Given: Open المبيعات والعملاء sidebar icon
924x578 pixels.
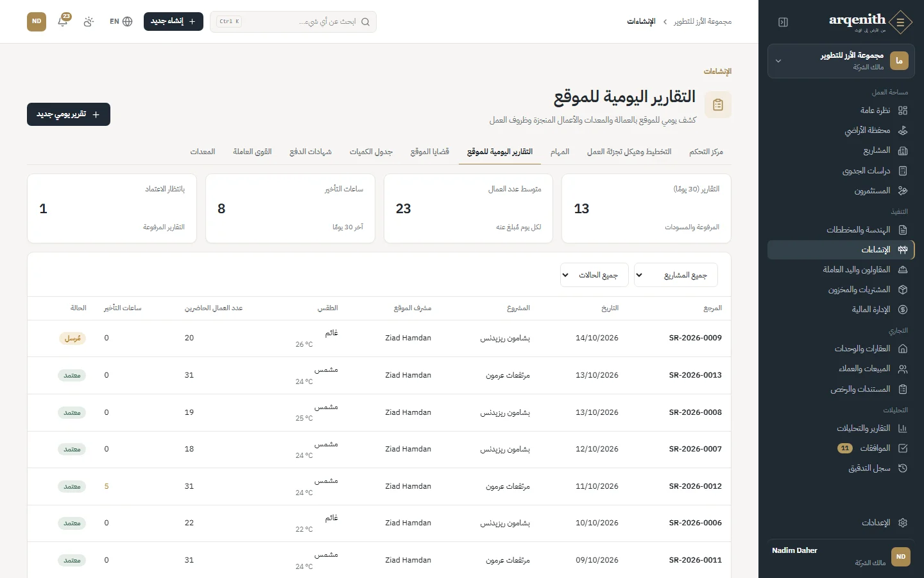Looking at the screenshot, I should (903, 369).
